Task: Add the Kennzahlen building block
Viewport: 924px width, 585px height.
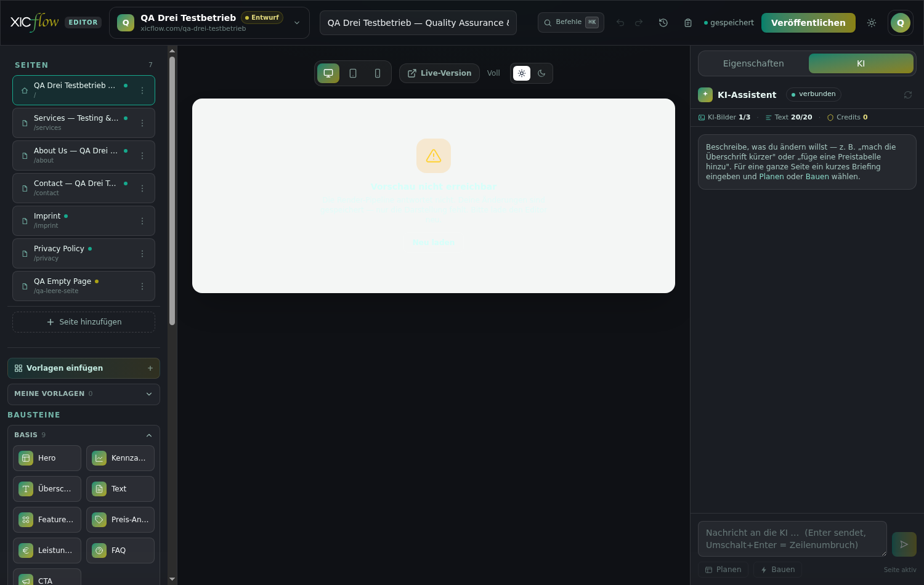Action: point(120,458)
